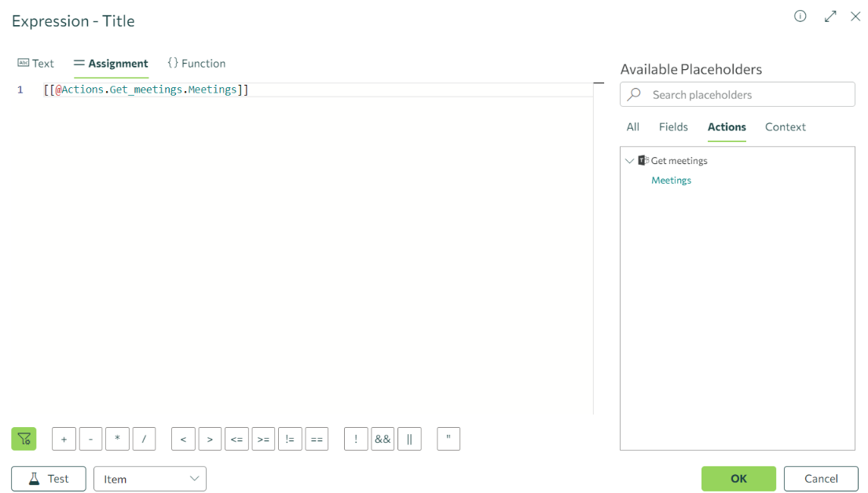The height and width of the screenshot is (493, 868).
Task: Toggle the green filter icon button
Action: point(24,439)
